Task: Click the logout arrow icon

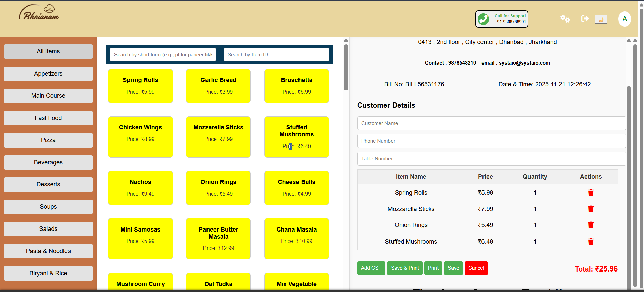Action: [x=585, y=19]
